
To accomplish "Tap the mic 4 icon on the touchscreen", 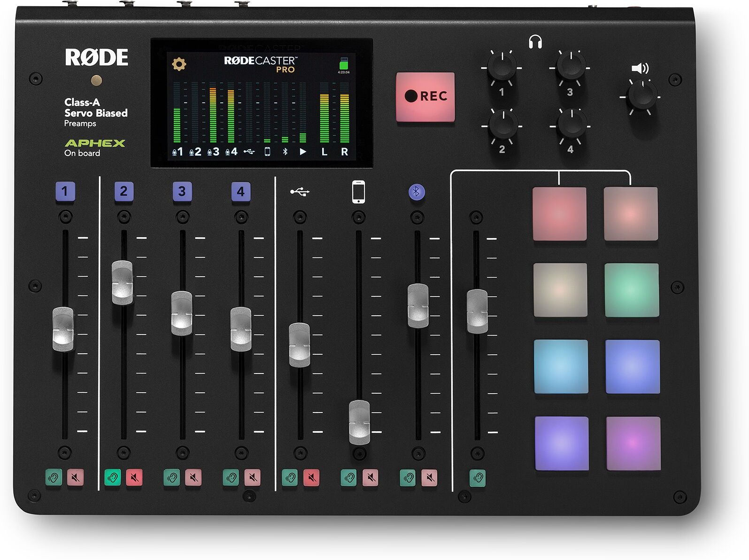I will pyautogui.click(x=231, y=152).
